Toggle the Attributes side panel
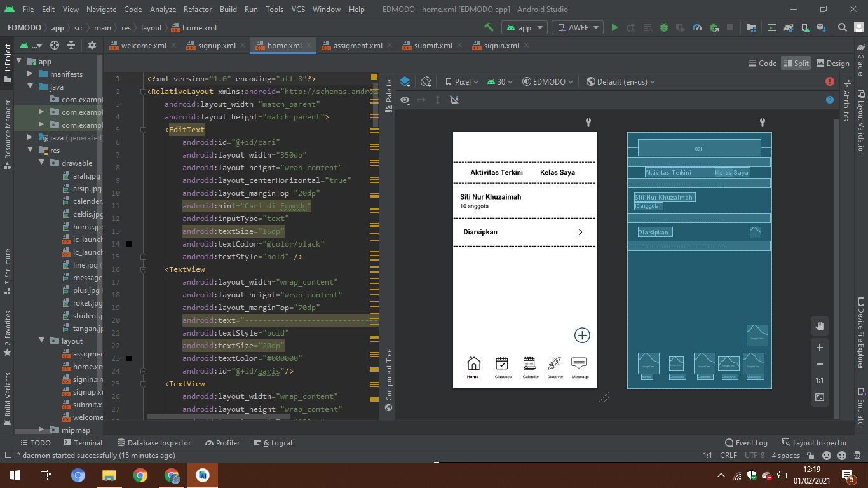 [x=846, y=100]
